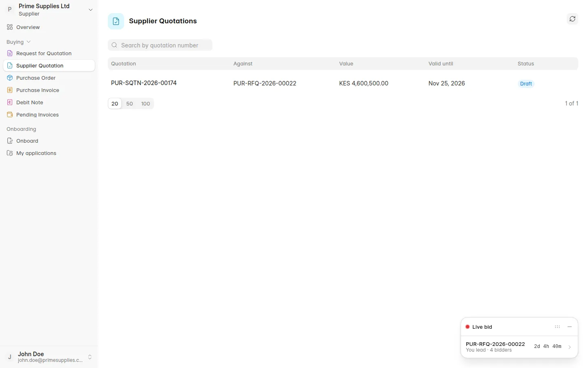Click the red Live bid indicator dot

pos(468,327)
